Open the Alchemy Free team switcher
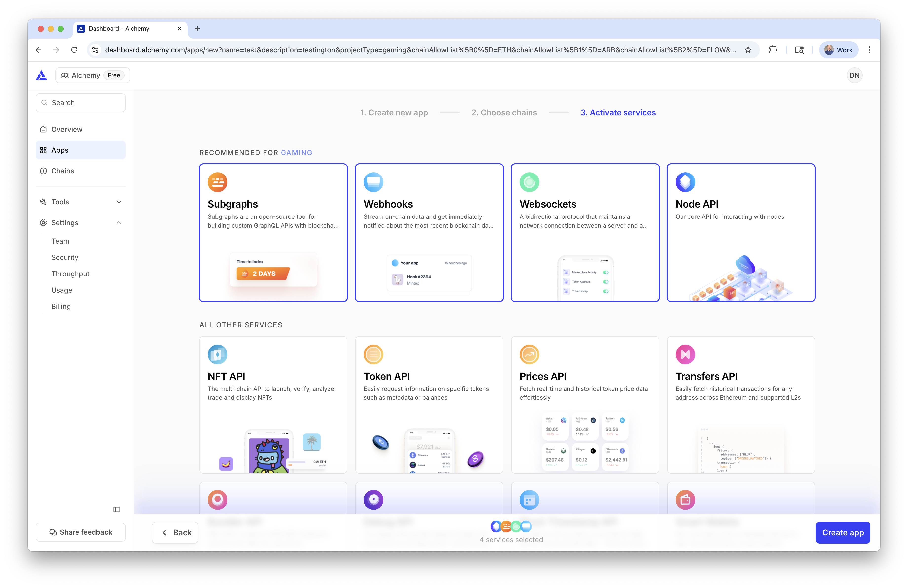This screenshot has height=588, width=908. (92, 75)
